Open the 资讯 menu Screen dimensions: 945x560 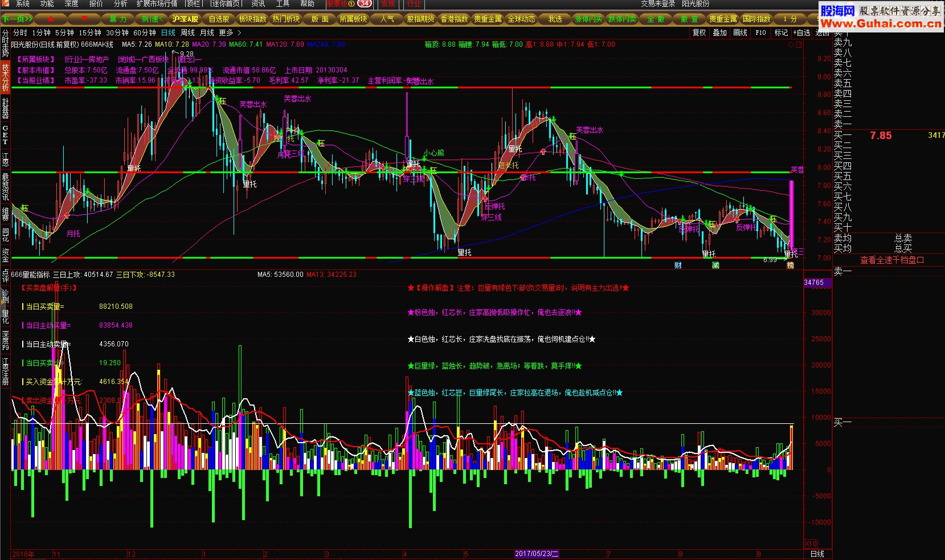[258, 3]
